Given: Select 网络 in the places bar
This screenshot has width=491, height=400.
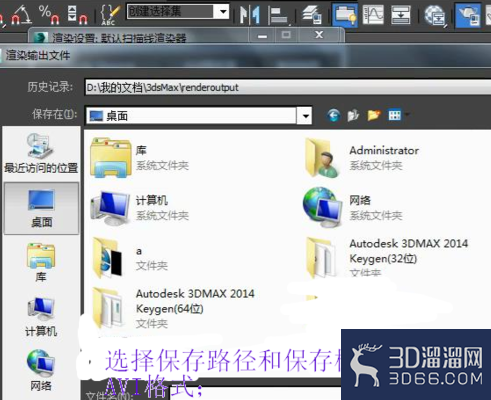Looking at the screenshot, I should click(41, 370).
